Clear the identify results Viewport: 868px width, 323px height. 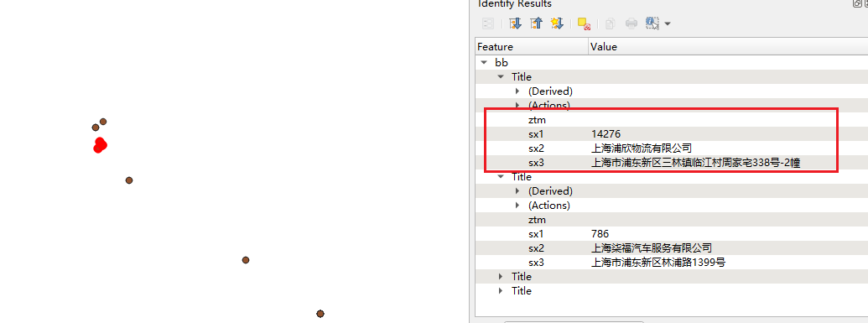584,23
